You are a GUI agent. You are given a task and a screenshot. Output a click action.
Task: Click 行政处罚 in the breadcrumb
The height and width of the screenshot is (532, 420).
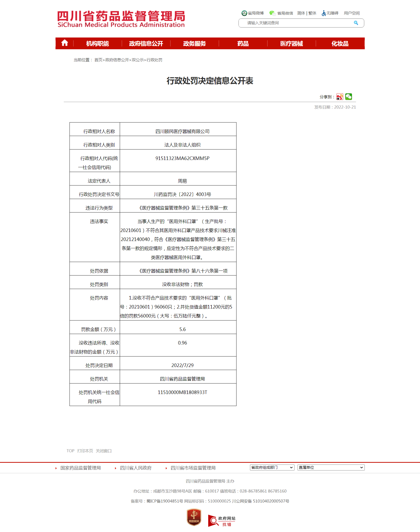point(154,60)
